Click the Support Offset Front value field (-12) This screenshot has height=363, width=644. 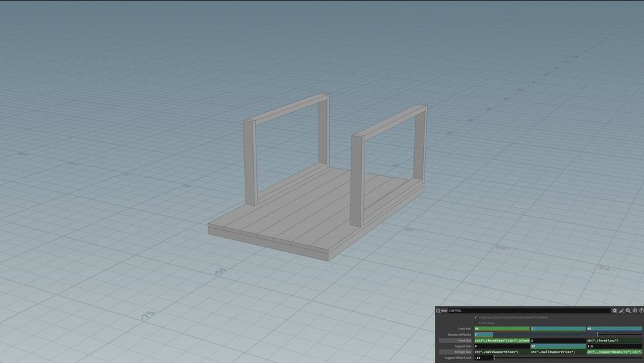pyautogui.click(x=484, y=358)
